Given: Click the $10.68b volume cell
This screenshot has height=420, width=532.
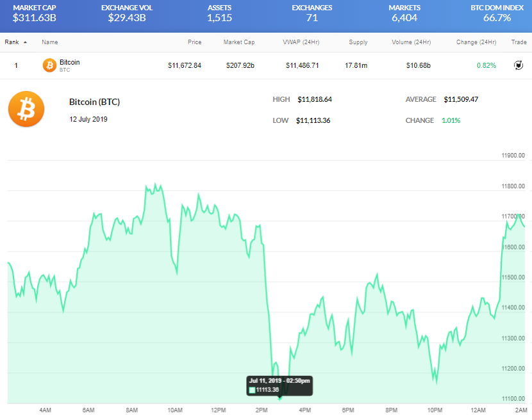Looking at the screenshot, I should point(419,65).
